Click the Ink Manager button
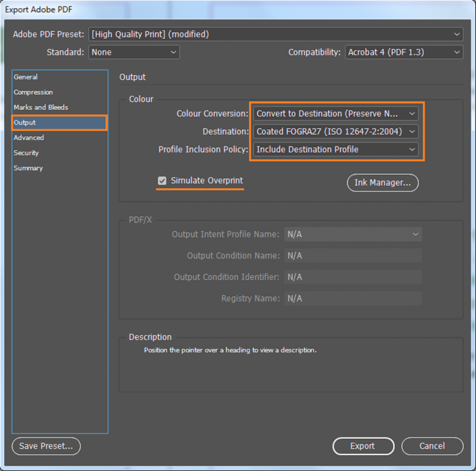The width and height of the screenshot is (476, 471). click(383, 183)
